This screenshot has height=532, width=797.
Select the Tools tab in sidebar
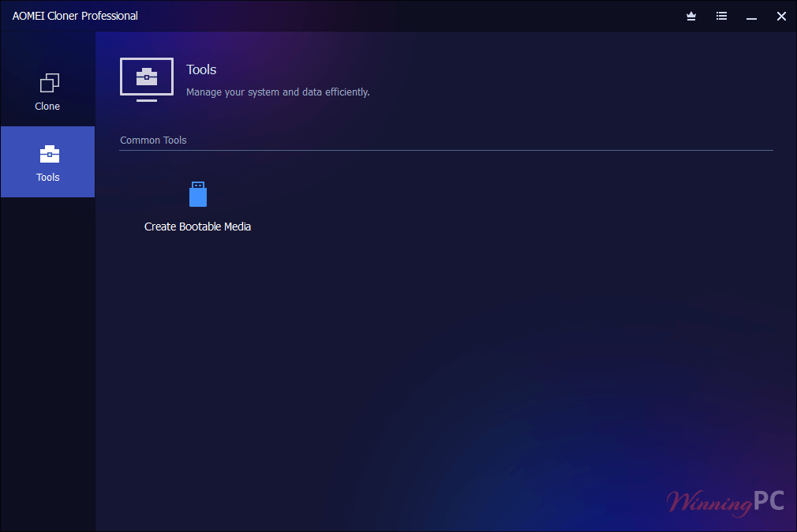[48, 162]
